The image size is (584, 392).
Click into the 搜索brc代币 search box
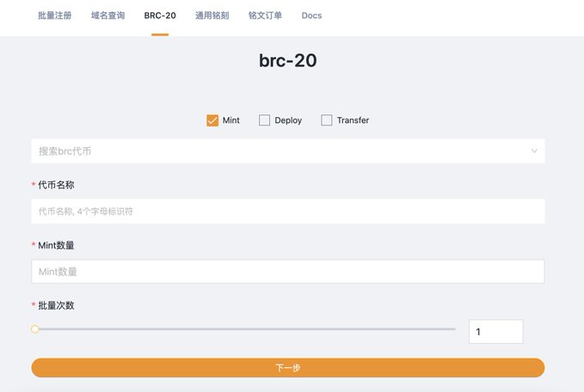tap(275, 151)
